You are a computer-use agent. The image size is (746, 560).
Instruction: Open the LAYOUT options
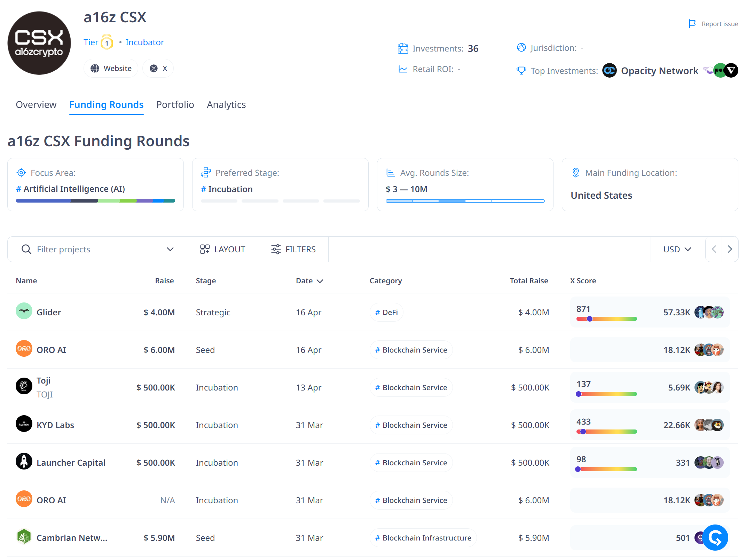click(222, 249)
